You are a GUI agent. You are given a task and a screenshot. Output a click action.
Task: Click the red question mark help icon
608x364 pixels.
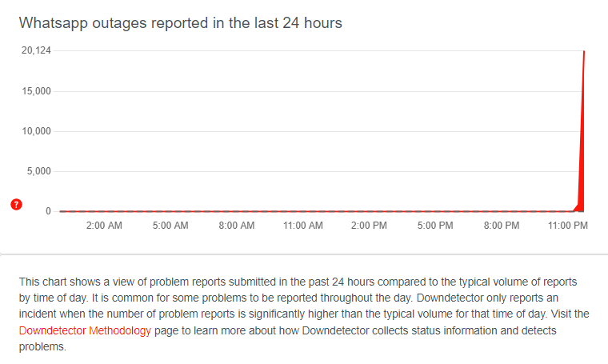pos(16,204)
